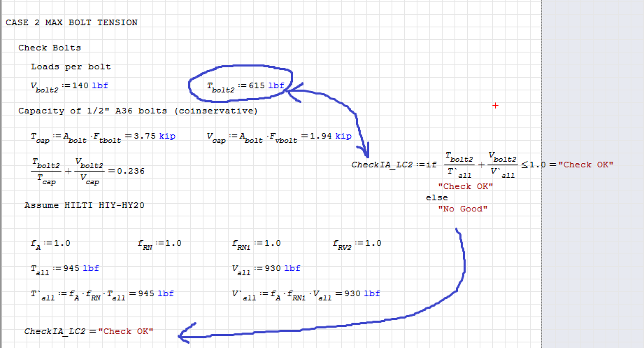The image size is (644, 348).
Task: Select the Check Bolts text region
Action: tap(49, 48)
